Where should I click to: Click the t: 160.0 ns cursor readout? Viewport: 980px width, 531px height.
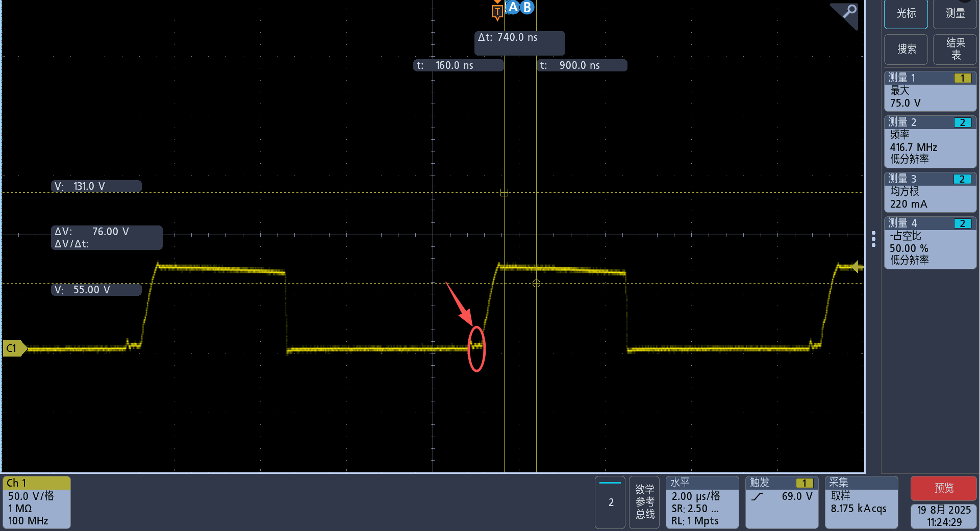(458, 65)
